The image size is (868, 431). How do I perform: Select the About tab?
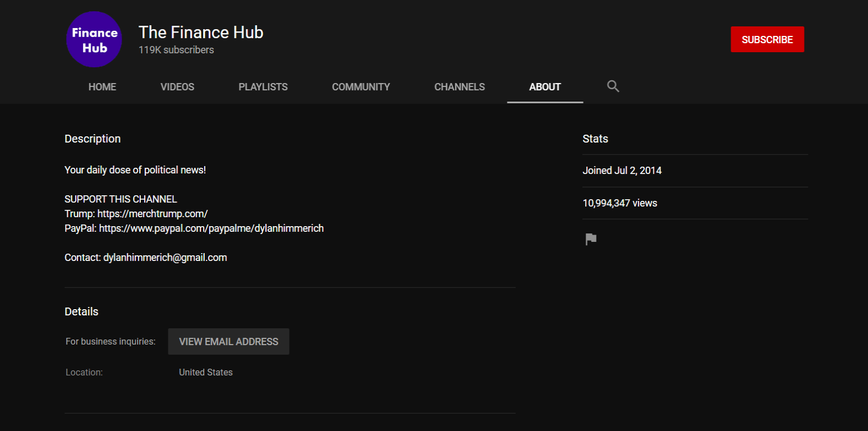point(545,87)
